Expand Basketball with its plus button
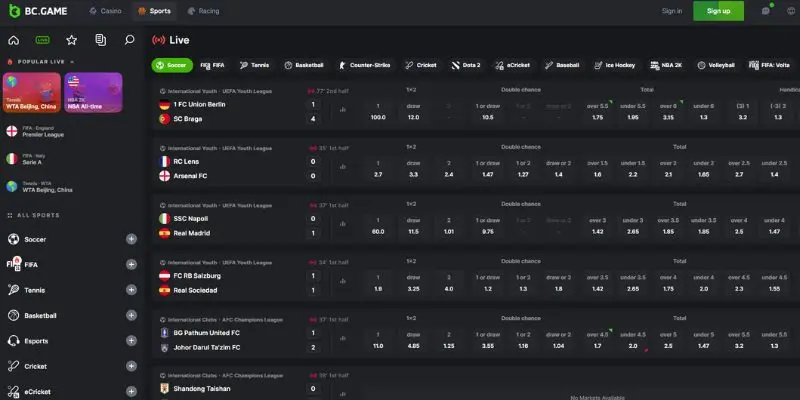 [132, 315]
